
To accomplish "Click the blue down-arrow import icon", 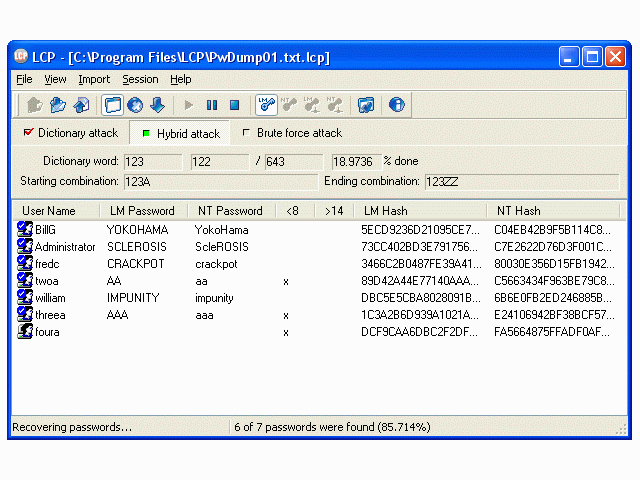I will click(x=157, y=104).
